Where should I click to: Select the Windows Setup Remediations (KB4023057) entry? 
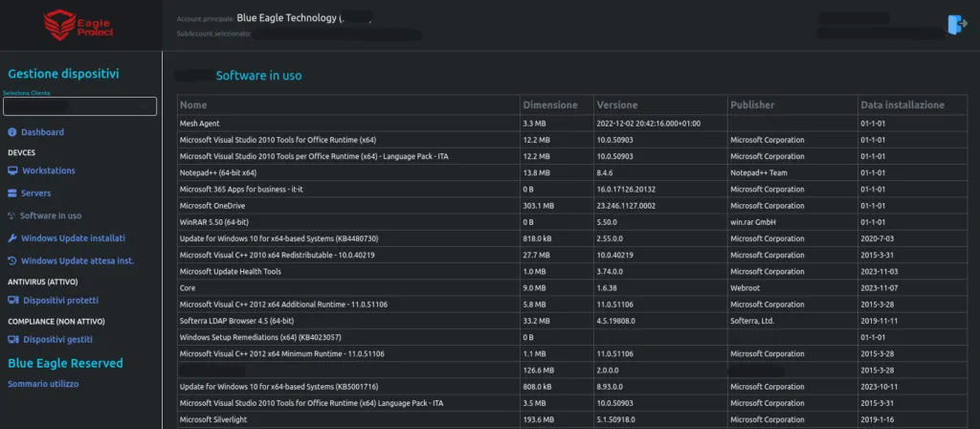[260, 338]
